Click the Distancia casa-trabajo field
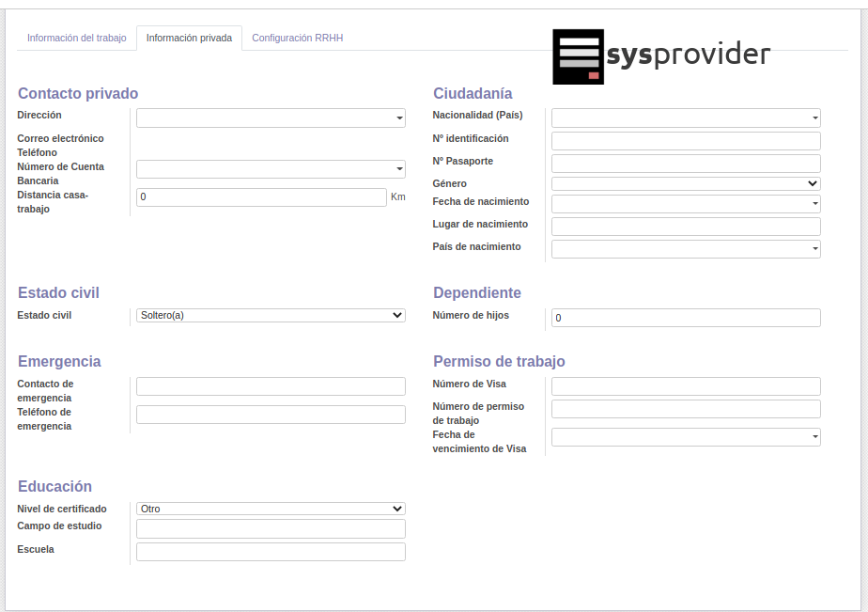868x612 pixels. click(261, 197)
